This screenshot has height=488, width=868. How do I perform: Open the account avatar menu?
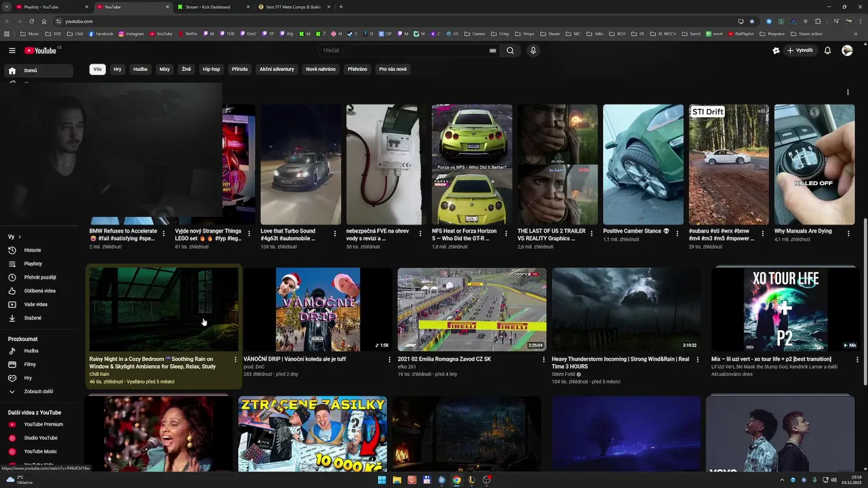(x=847, y=50)
